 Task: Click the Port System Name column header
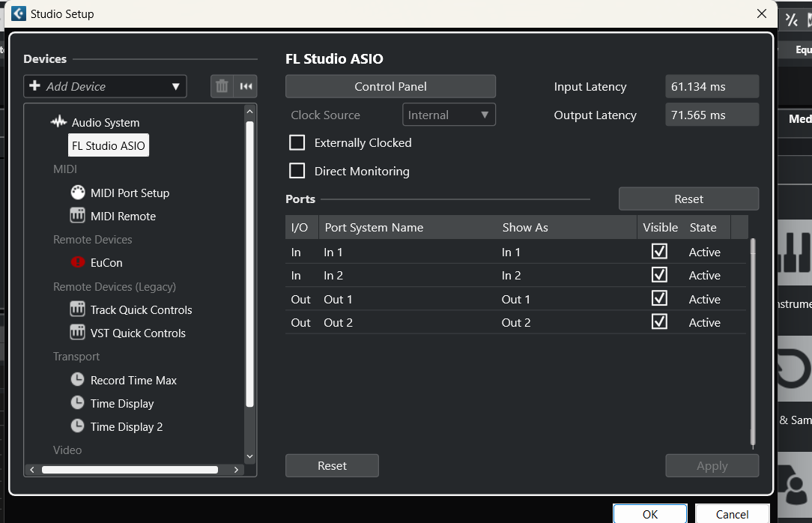click(374, 227)
